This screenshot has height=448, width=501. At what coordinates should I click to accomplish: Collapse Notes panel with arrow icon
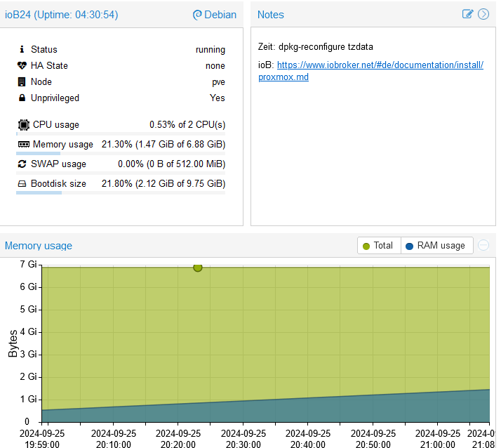(x=483, y=14)
